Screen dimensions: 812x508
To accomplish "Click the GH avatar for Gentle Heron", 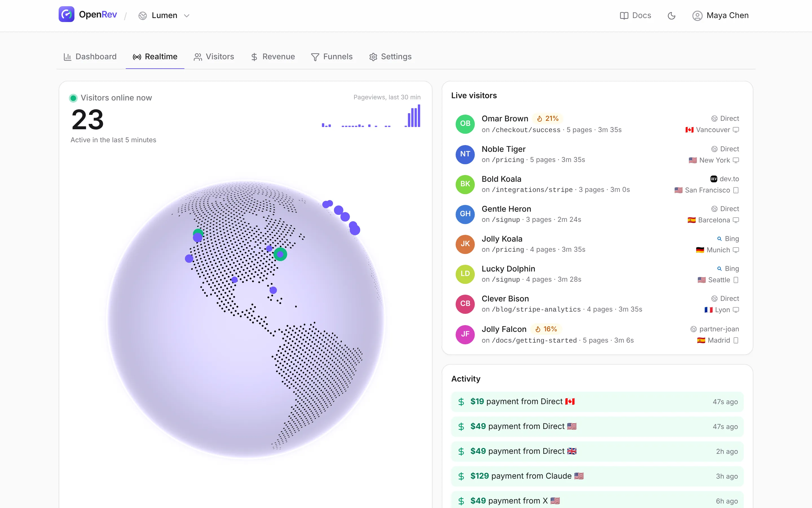I will tap(465, 214).
